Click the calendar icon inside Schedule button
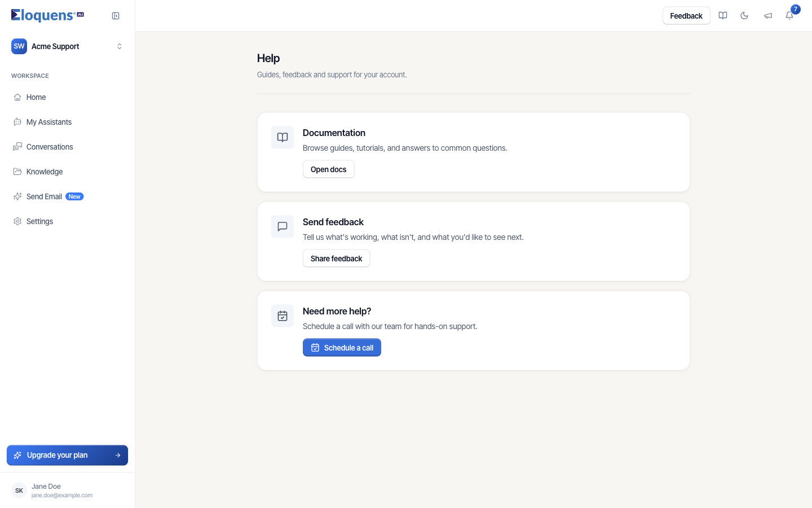812x508 pixels. 315,348
